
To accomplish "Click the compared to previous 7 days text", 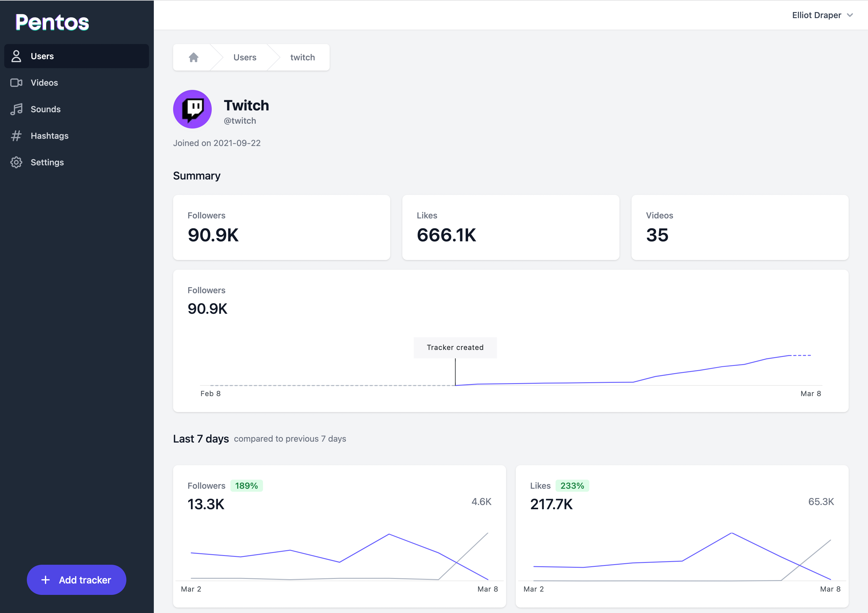I will tap(290, 439).
